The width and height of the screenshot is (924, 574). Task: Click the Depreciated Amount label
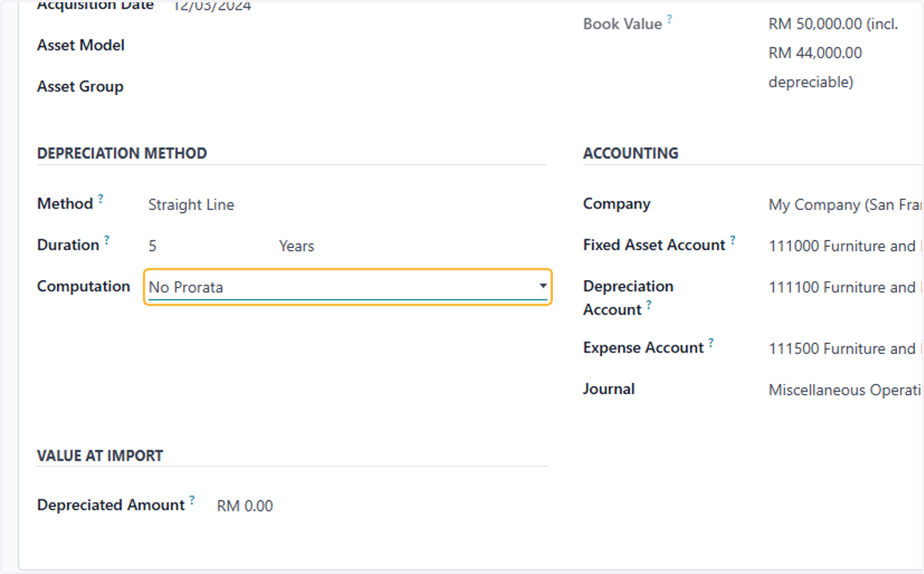point(111,506)
